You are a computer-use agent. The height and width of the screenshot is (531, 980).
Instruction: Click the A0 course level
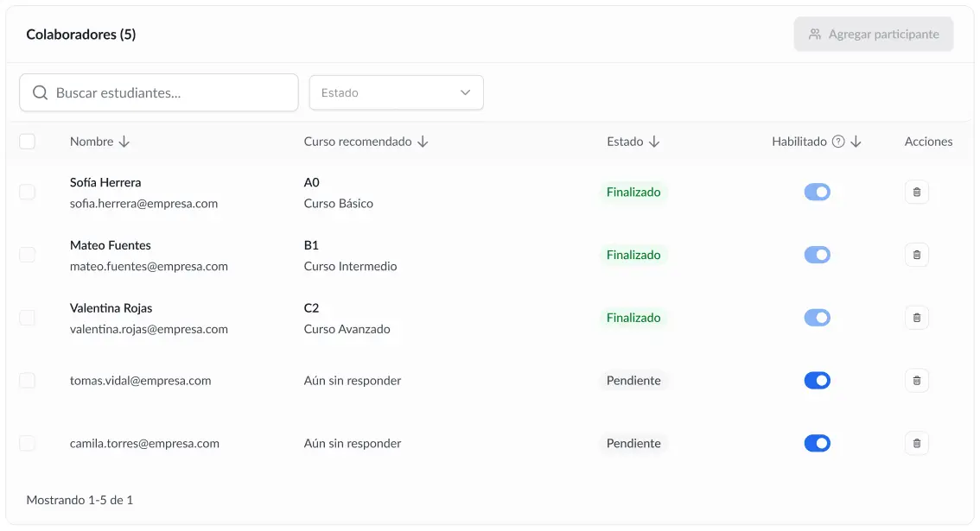[311, 182]
